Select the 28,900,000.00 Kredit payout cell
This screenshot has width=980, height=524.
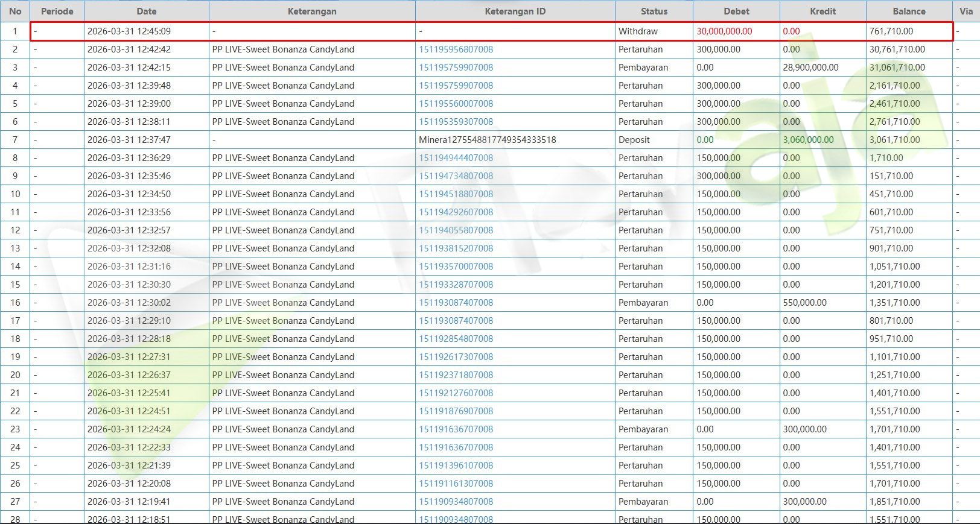(810, 68)
